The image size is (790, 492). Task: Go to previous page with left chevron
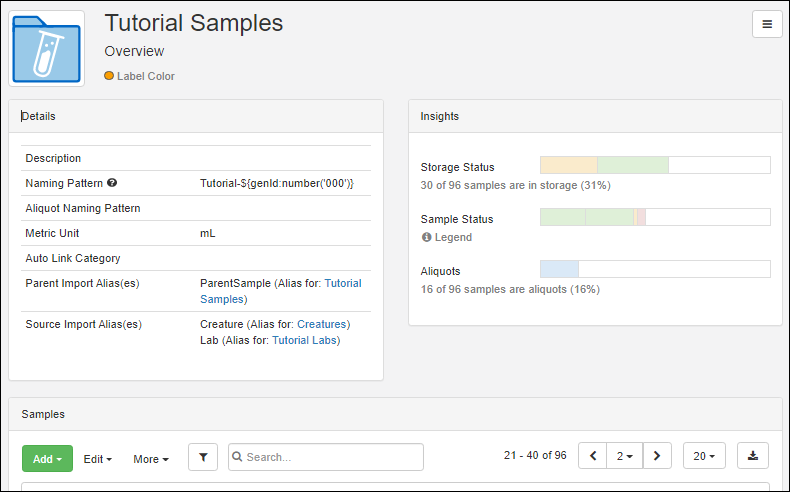point(592,456)
